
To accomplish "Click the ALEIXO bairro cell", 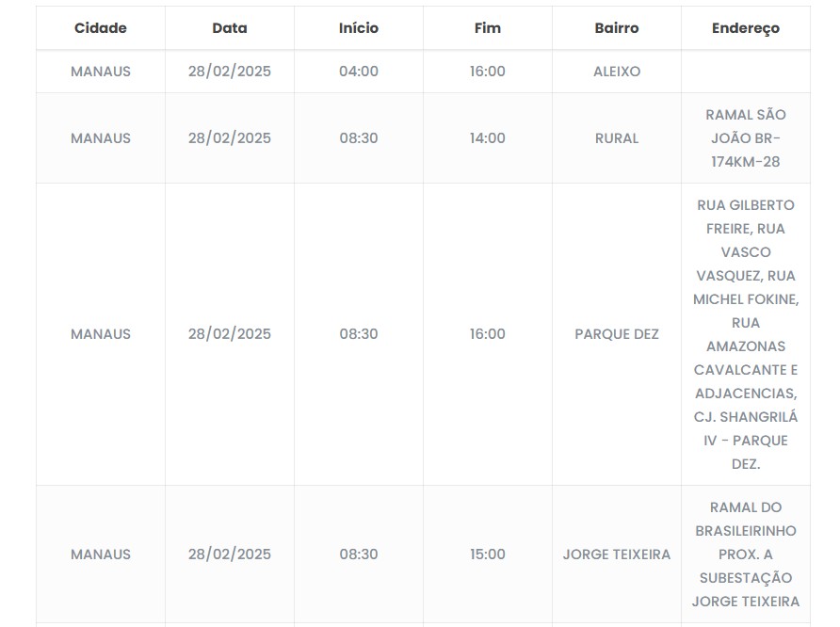I will 617,72.
